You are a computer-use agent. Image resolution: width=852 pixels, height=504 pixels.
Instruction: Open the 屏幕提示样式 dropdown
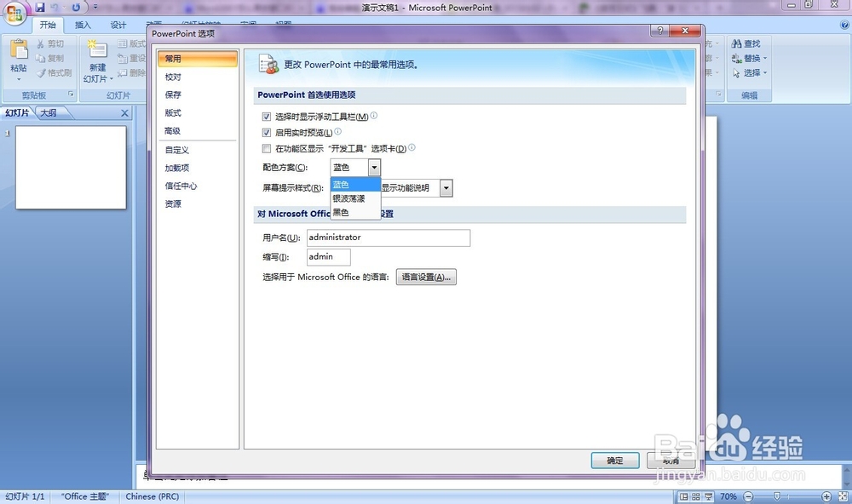[x=445, y=187]
